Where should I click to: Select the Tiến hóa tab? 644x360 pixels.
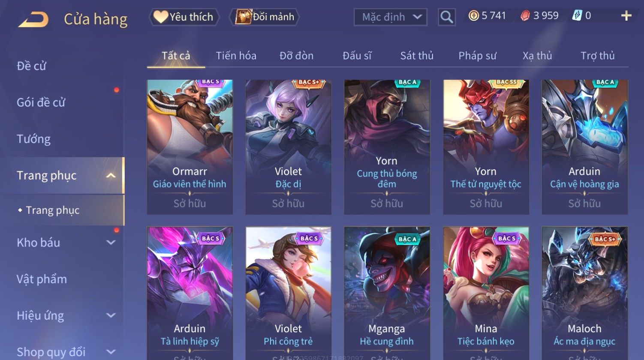coord(236,56)
